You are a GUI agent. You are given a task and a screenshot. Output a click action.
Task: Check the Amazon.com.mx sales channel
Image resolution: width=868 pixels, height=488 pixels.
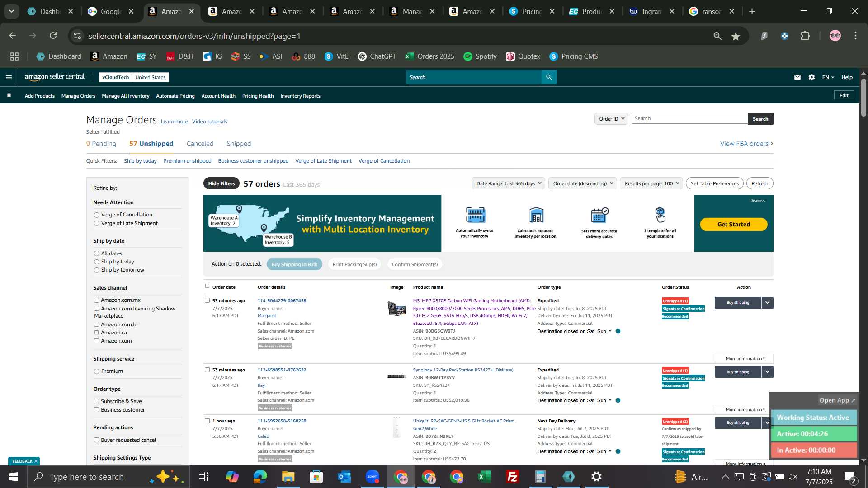point(96,300)
